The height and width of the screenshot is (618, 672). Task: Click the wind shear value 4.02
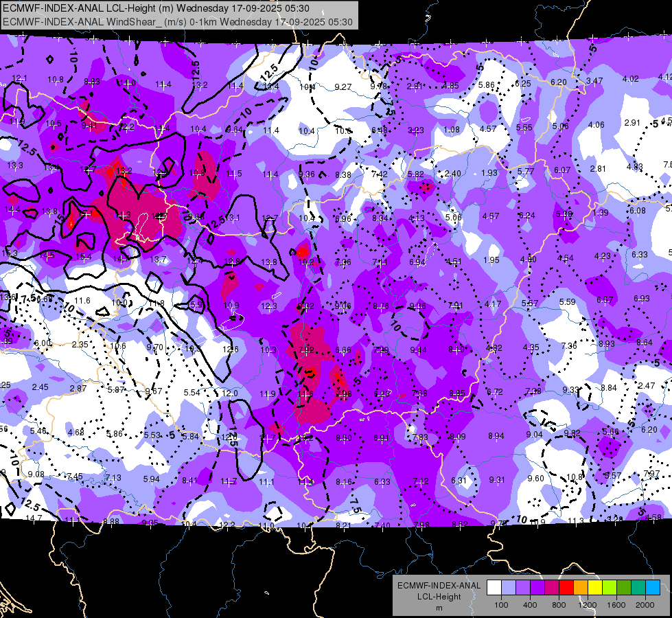tap(630, 79)
